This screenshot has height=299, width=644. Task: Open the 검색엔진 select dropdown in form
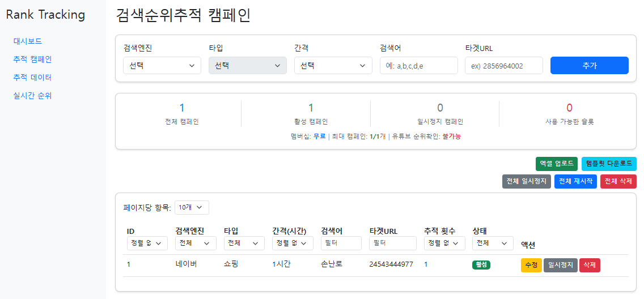click(x=162, y=66)
